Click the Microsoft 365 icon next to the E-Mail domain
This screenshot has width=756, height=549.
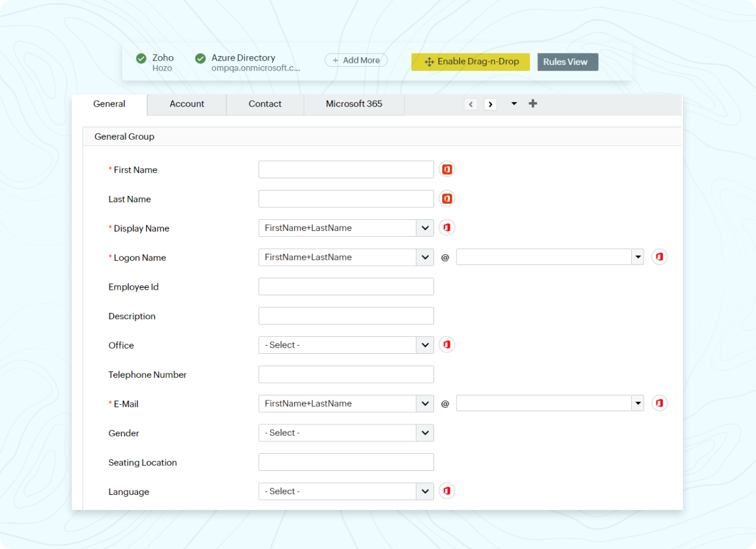[660, 403]
